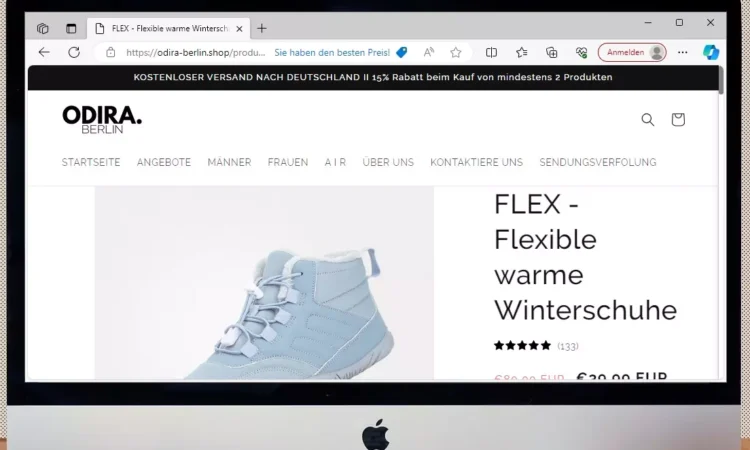This screenshot has width=750, height=450.
Task: Click the five-star rating
Action: pyautogui.click(x=522, y=345)
